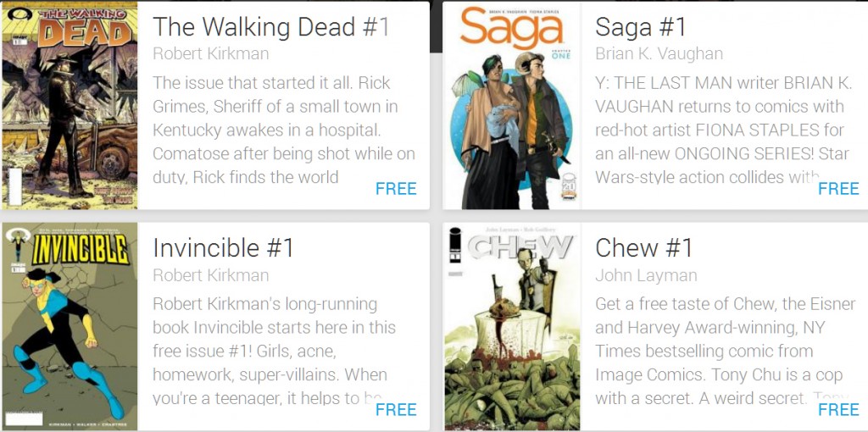The width and height of the screenshot is (868, 432).
Task: Click The Walking Dead description text
Action: (284, 130)
